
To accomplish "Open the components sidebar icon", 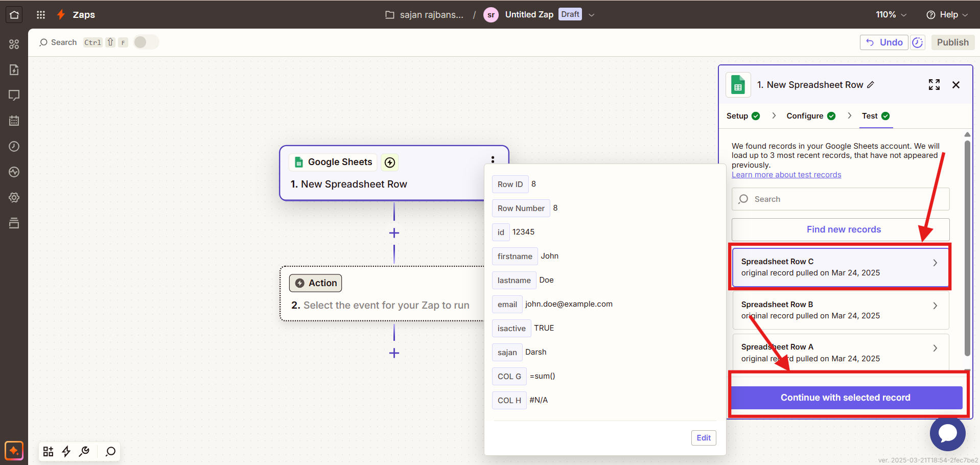I will tap(14, 44).
